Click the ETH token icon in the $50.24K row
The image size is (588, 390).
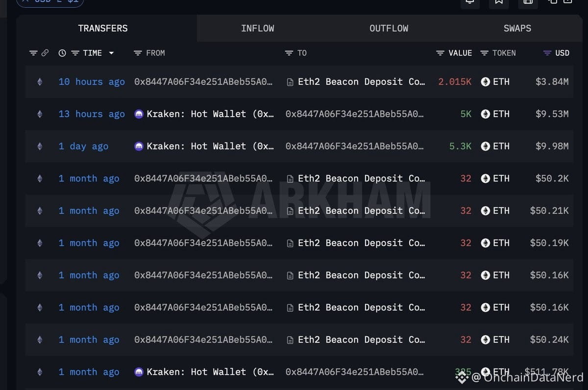[486, 340]
